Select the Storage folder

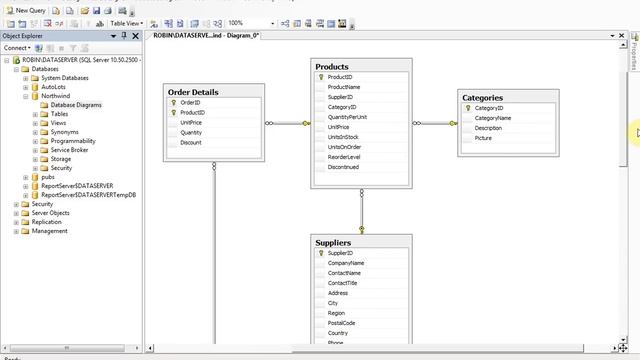point(60,159)
